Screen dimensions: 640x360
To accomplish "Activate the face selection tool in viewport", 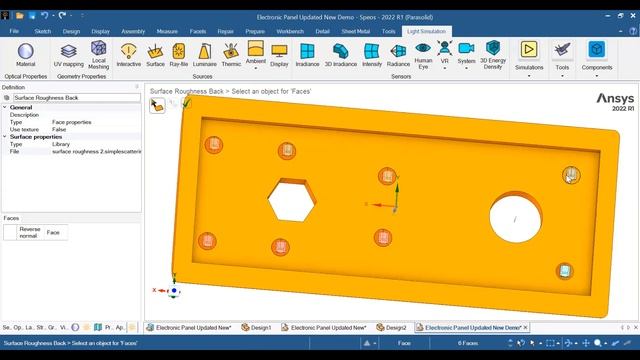I will 157,105.
